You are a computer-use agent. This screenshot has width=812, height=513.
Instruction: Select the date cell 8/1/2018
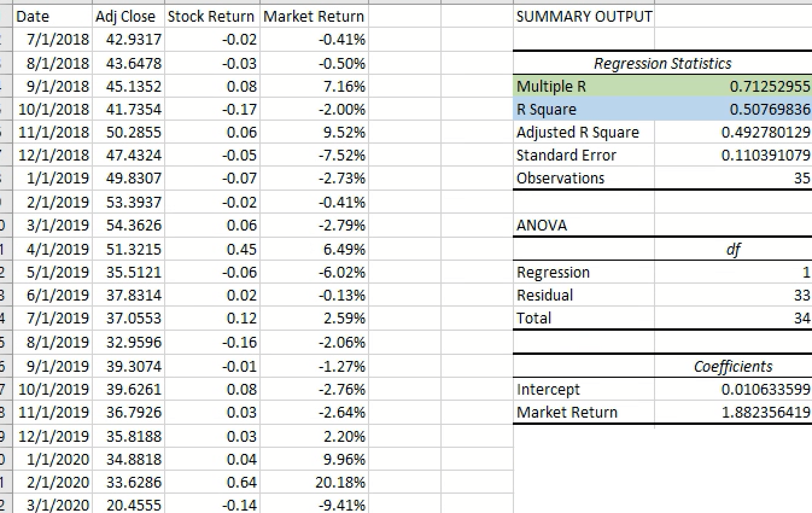(x=52, y=63)
